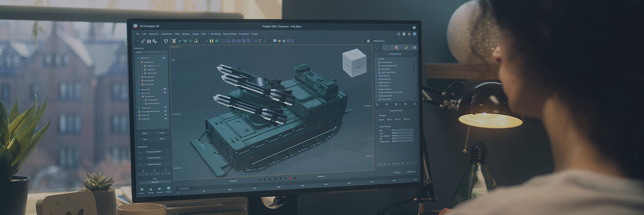Click the mirror/flip tool icon in toolbar

click(x=211, y=41)
